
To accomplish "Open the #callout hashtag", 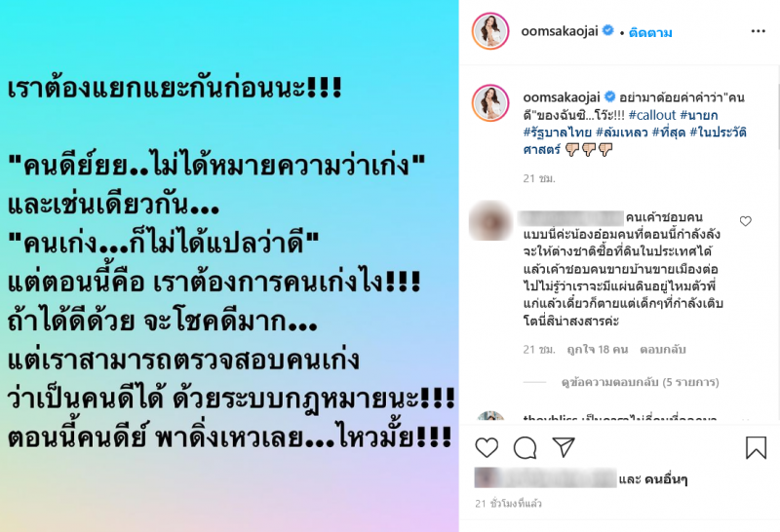I will [652, 115].
